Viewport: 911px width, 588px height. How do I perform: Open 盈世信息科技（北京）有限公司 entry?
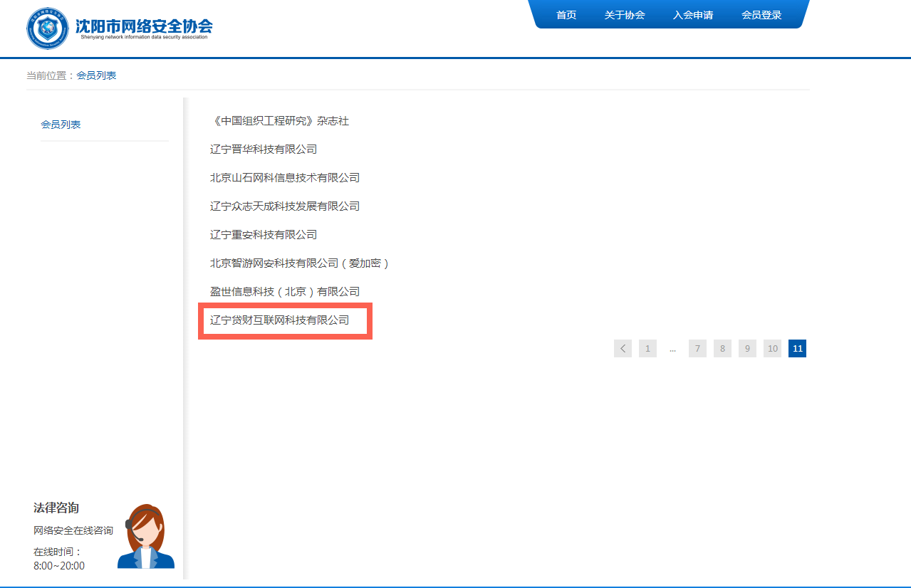tap(285, 292)
